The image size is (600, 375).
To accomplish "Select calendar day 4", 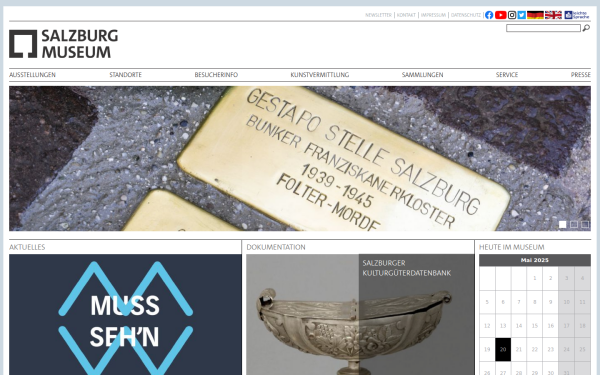I will pos(582,278).
